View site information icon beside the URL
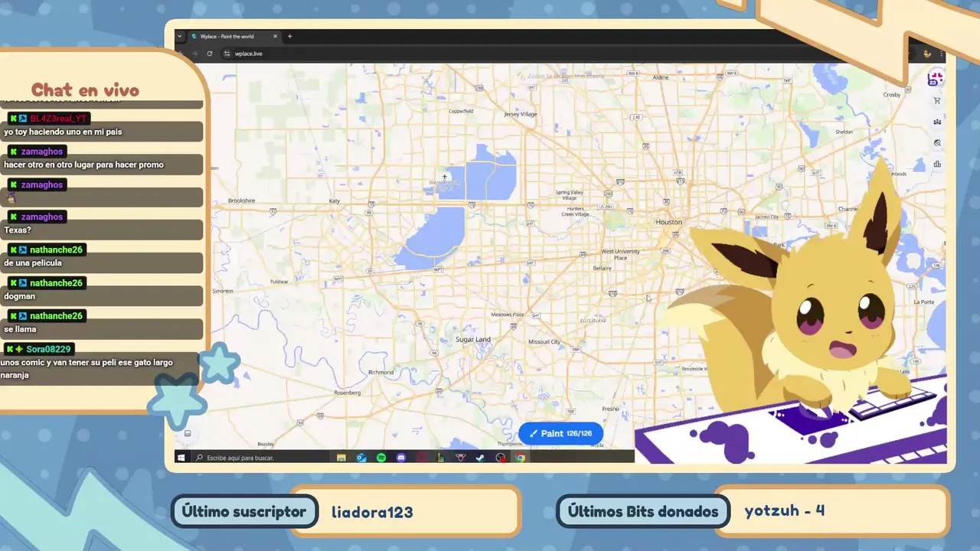 [x=227, y=54]
